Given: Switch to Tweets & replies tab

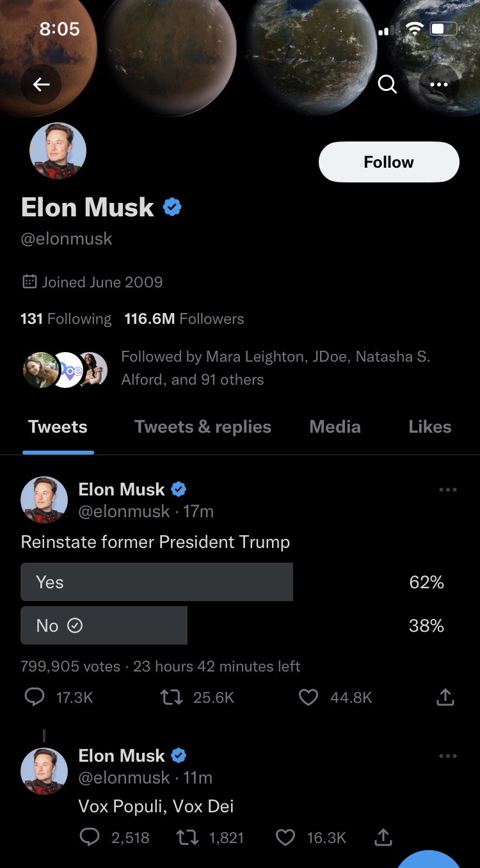Looking at the screenshot, I should [x=202, y=427].
